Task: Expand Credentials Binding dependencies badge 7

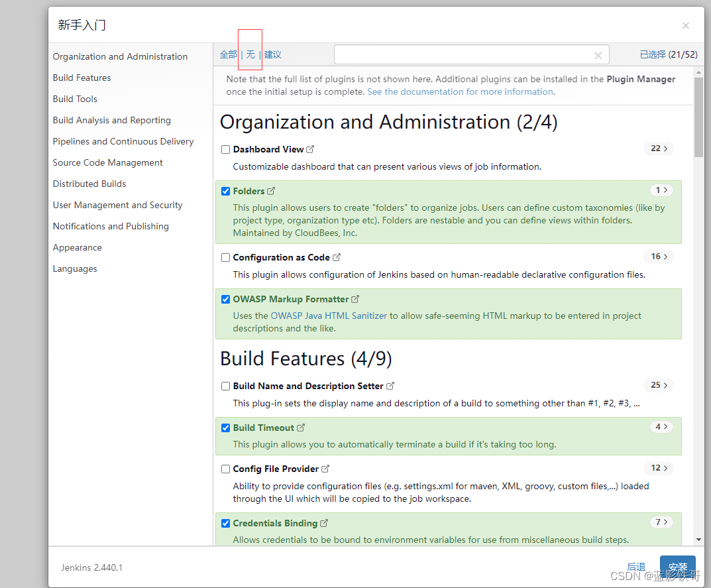Action: [661, 522]
